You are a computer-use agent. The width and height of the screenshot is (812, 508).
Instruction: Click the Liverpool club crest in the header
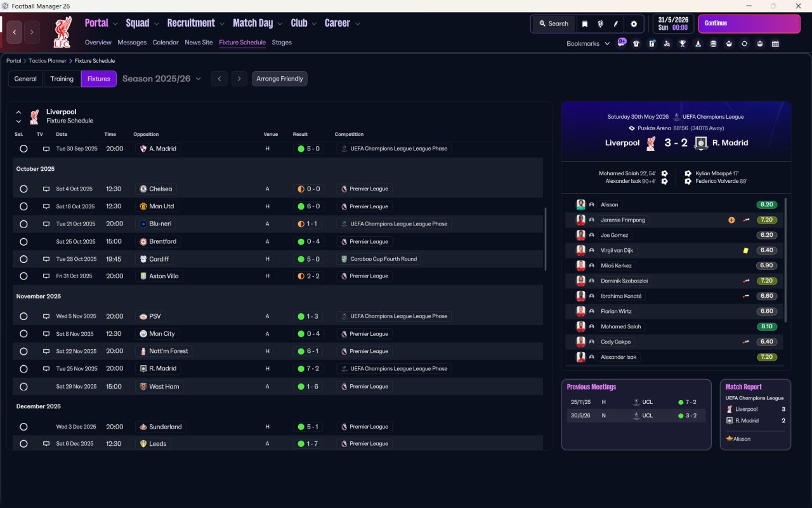tap(62, 32)
